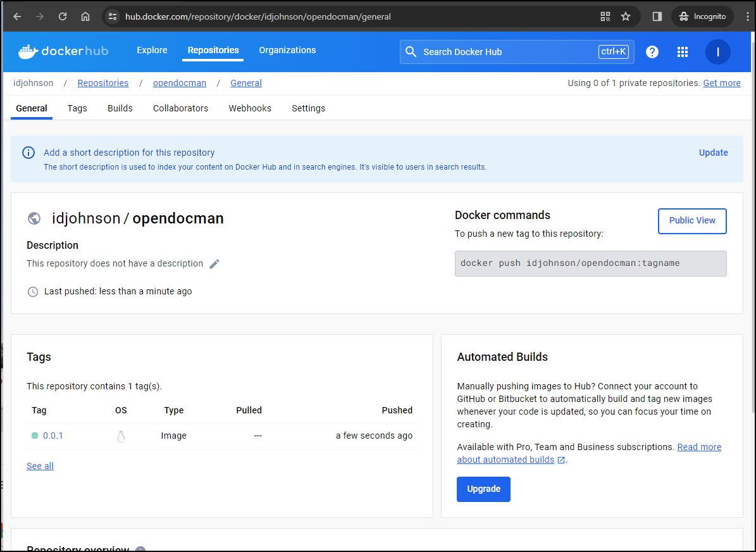The height and width of the screenshot is (552, 756).
Task: Focus the Search Docker Hub field
Action: click(517, 52)
